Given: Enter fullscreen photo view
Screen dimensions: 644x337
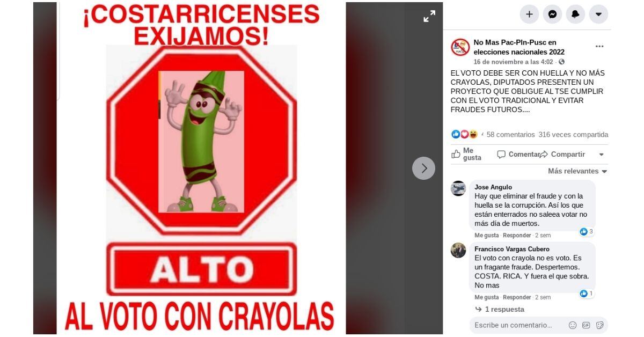Looking at the screenshot, I should (x=429, y=17).
